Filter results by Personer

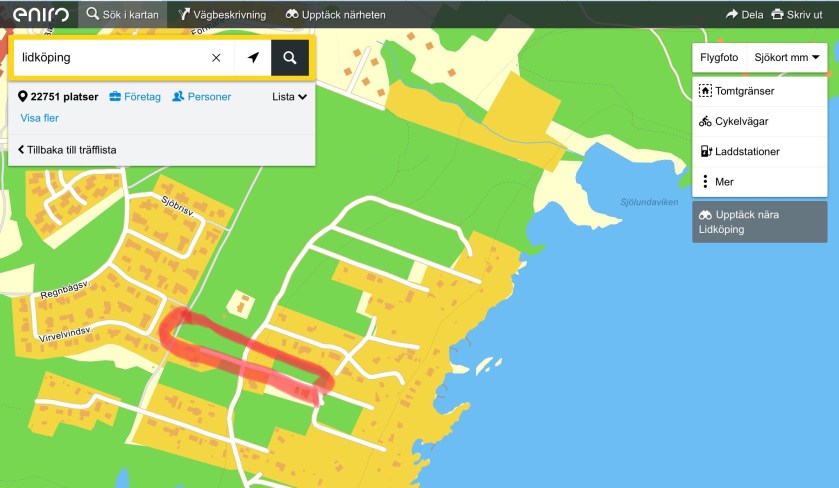pyautogui.click(x=201, y=97)
